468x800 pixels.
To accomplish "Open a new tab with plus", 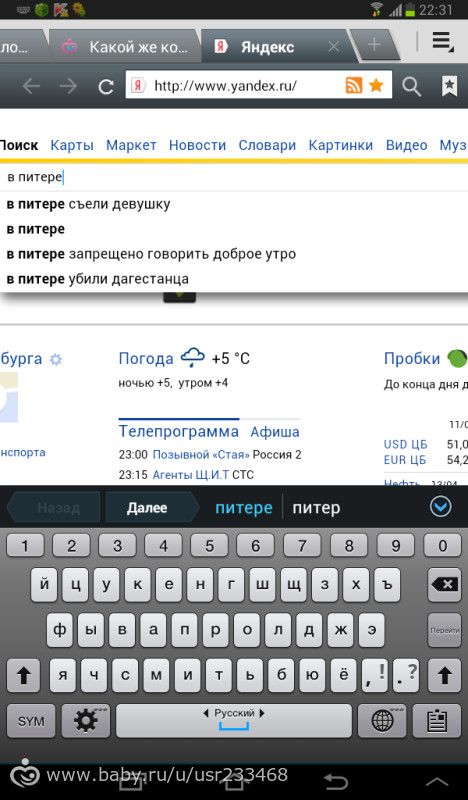I will (374, 45).
